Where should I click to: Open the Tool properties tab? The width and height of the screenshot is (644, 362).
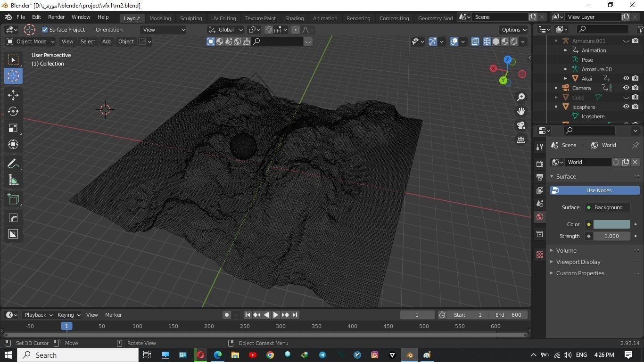(x=540, y=147)
